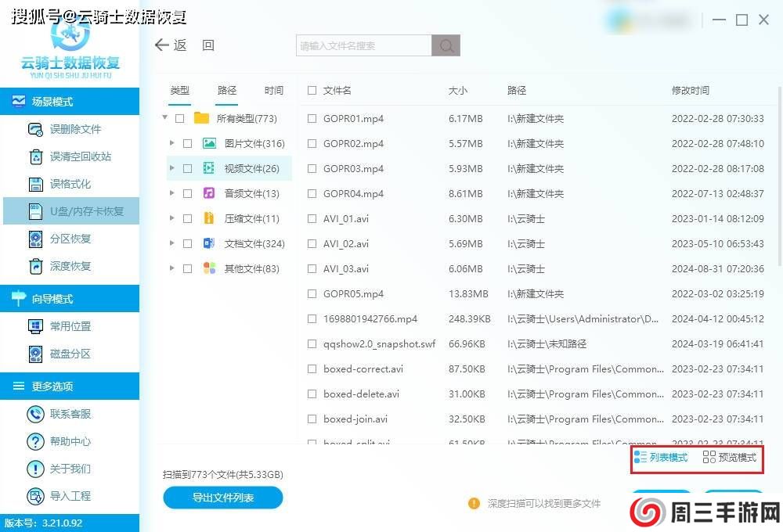This screenshot has height=532, width=783.
Task: Expand the 图片文件(316) tree node
Action: (x=171, y=143)
